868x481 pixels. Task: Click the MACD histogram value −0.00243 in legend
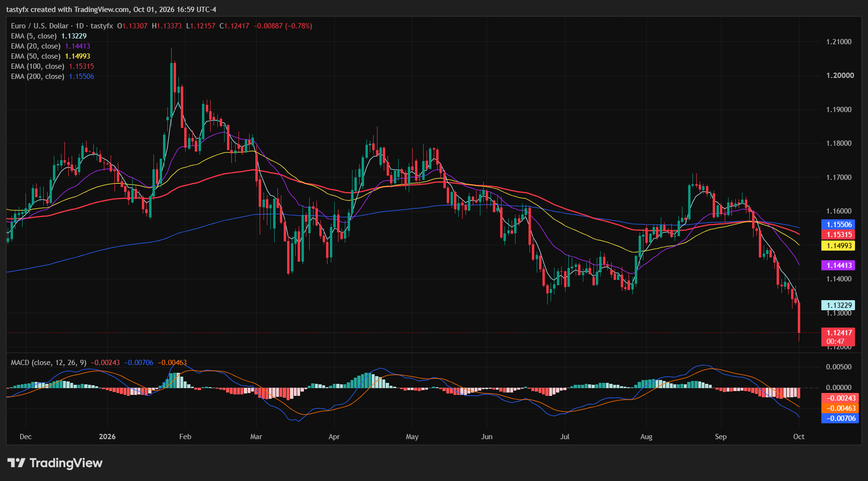click(105, 363)
